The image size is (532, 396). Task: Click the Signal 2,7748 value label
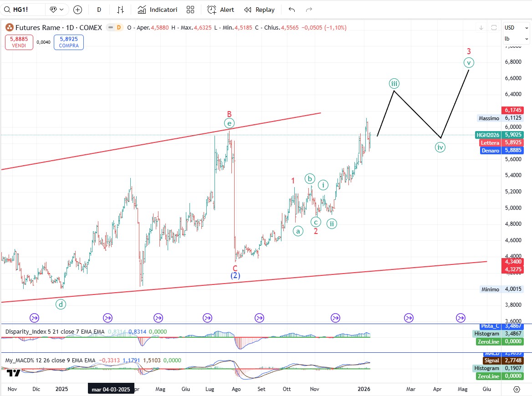(503, 360)
